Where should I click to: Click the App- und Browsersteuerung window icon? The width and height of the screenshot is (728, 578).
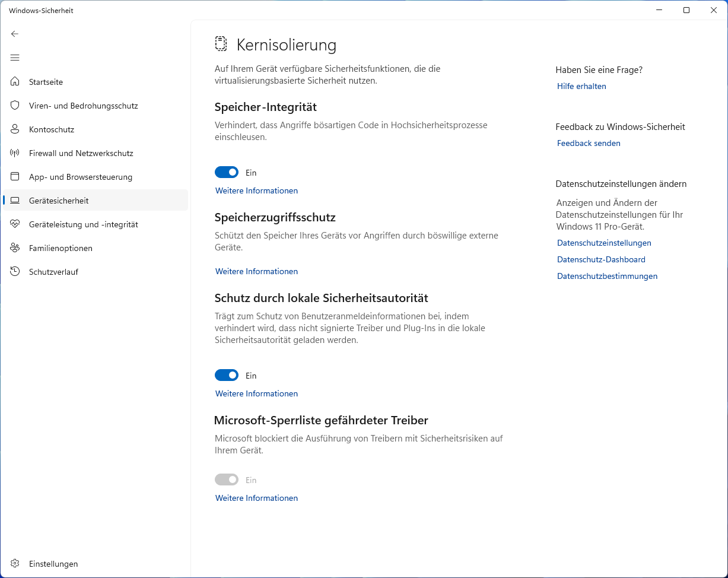click(15, 177)
